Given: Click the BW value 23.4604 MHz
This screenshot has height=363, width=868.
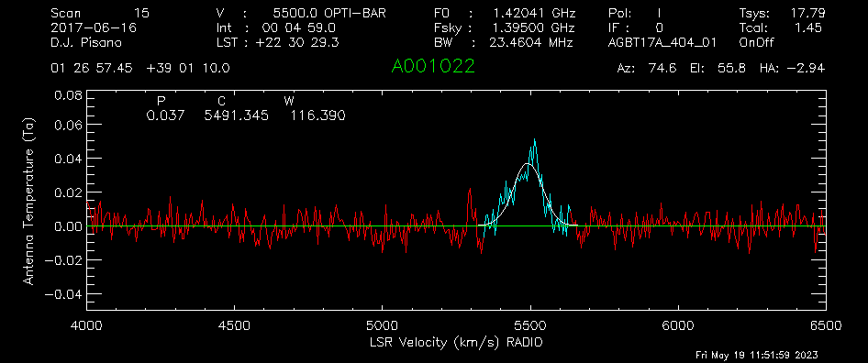Looking at the screenshot, I should pos(532,42).
